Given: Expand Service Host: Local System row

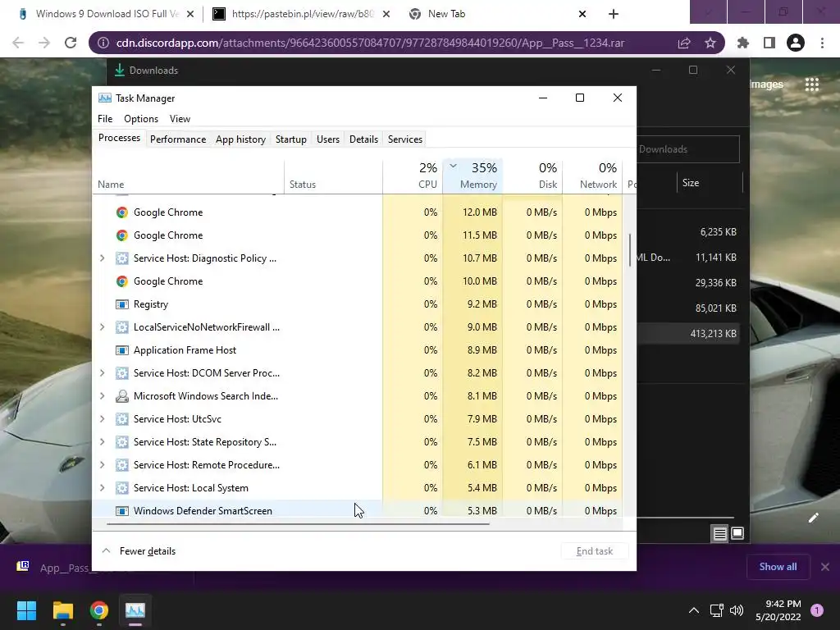Looking at the screenshot, I should (102, 488).
